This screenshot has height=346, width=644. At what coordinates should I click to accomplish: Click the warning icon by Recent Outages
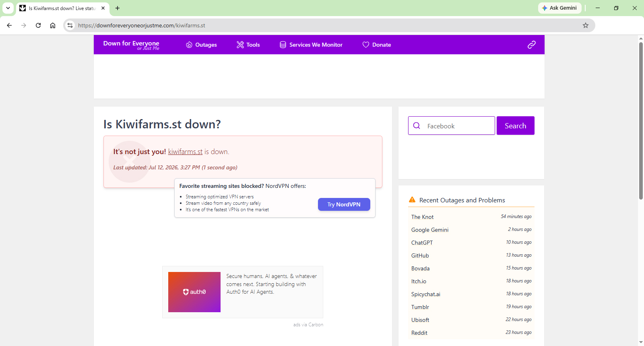point(412,200)
